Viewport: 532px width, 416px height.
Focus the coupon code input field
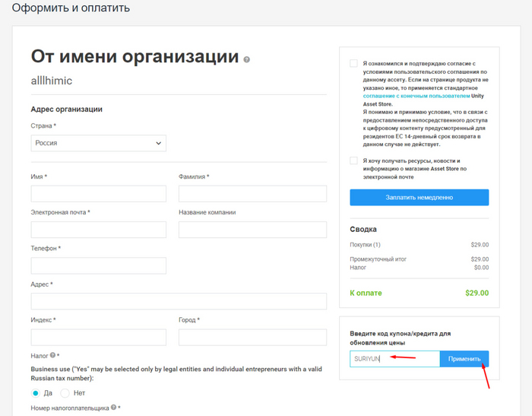point(395,359)
